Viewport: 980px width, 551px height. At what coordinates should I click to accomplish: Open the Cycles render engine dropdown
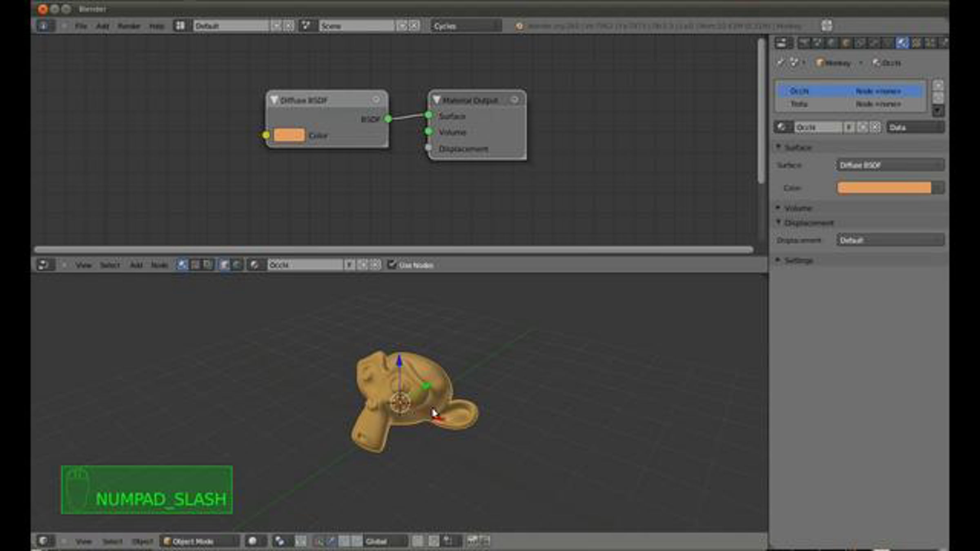point(465,26)
